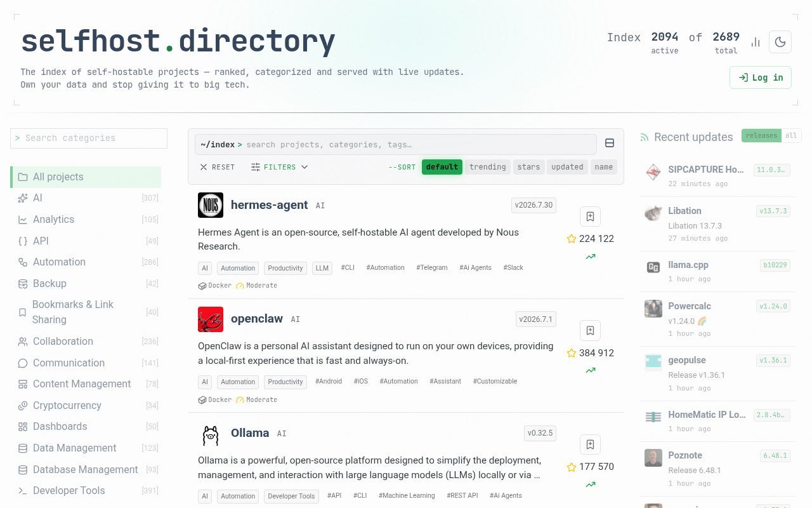The width and height of the screenshot is (812, 508).
Task: Sort projects by name
Action: click(604, 167)
